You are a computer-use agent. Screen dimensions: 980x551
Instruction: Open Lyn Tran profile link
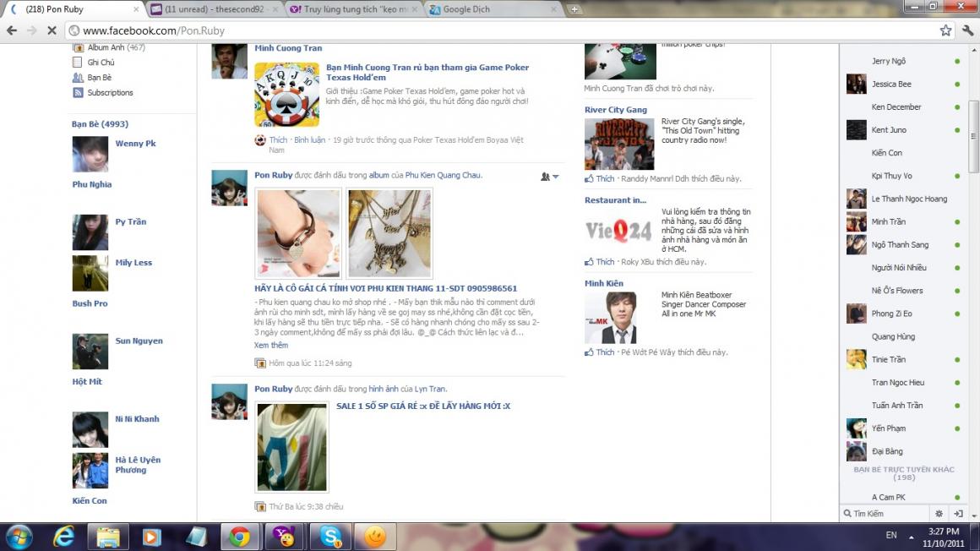point(430,389)
